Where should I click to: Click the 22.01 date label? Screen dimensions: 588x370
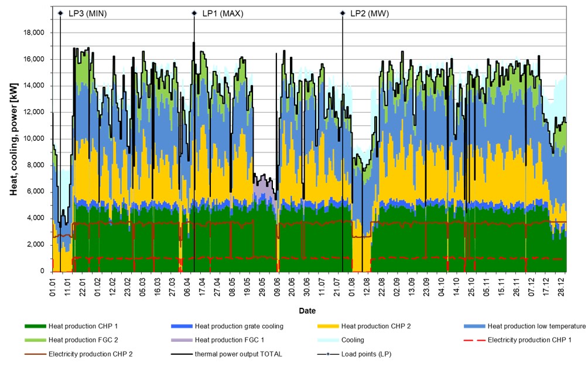tap(83, 287)
